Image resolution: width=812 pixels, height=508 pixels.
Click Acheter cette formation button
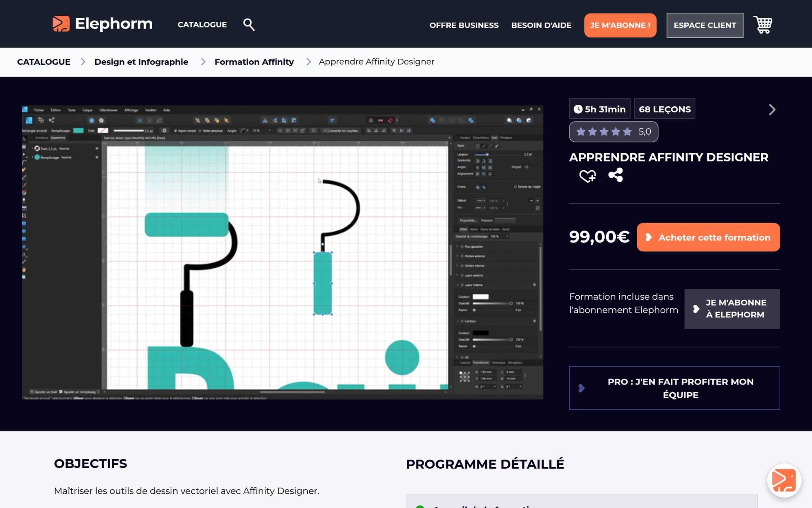709,237
